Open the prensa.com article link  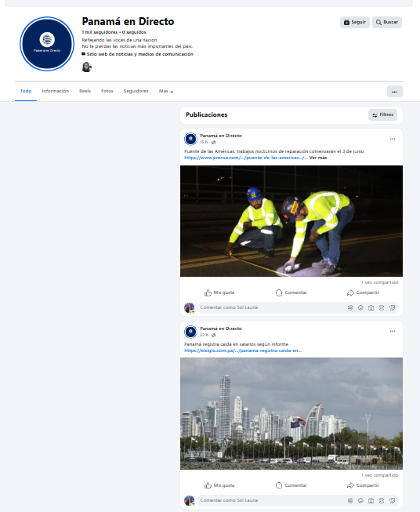(x=246, y=158)
